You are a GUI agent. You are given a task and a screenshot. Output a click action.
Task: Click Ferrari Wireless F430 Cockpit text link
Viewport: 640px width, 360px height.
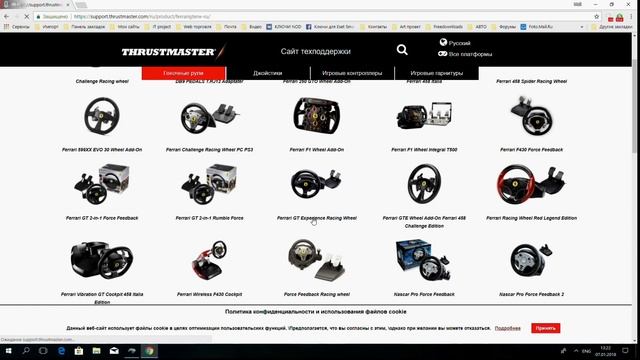209,294
